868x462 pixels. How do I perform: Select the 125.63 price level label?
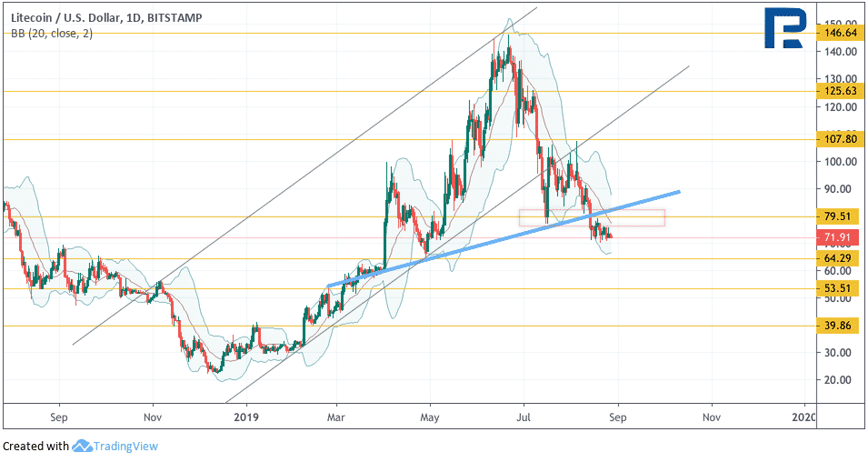[x=840, y=92]
